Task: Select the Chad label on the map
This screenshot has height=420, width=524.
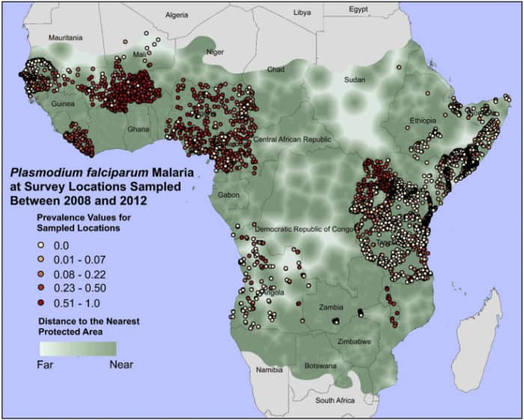Action: tap(276, 70)
